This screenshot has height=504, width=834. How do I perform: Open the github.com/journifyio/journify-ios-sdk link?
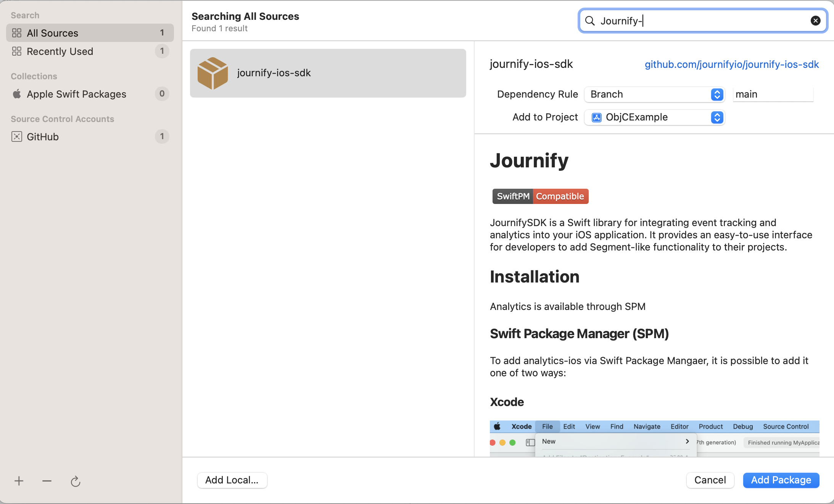coord(731,64)
